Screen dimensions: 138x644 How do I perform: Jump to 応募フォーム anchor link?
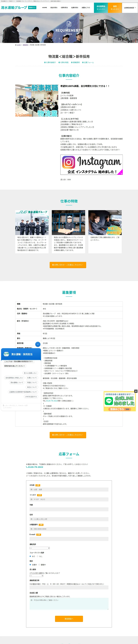88,62
